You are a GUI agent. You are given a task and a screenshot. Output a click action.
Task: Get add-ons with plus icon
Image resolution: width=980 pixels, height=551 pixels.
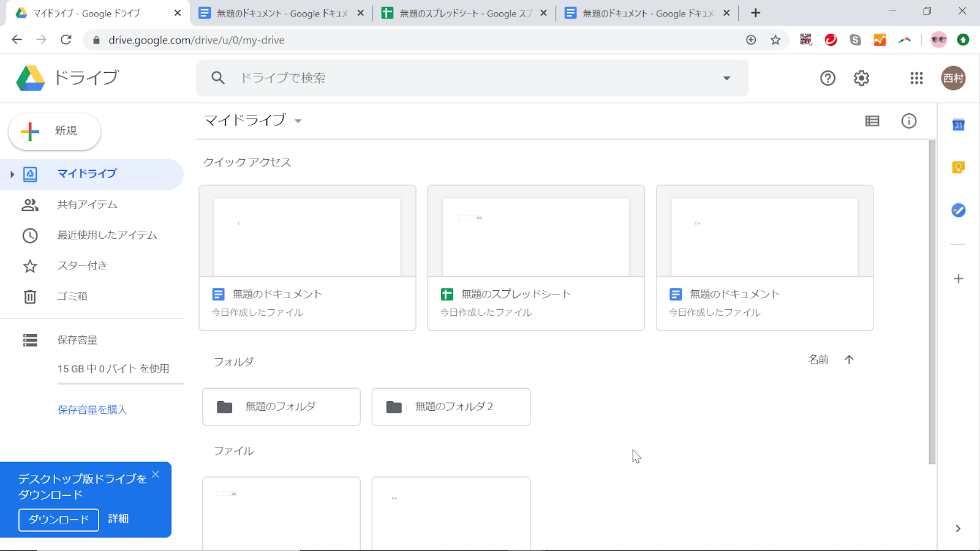(x=959, y=279)
